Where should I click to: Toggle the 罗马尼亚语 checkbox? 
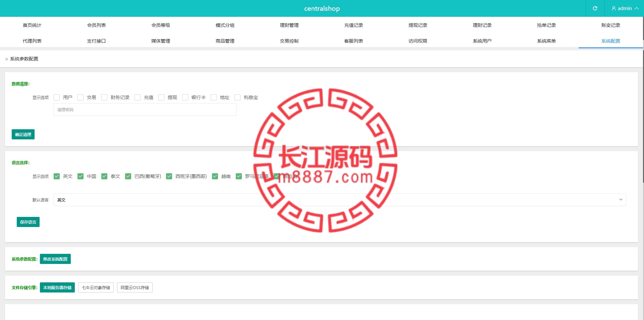coord(239,176)
